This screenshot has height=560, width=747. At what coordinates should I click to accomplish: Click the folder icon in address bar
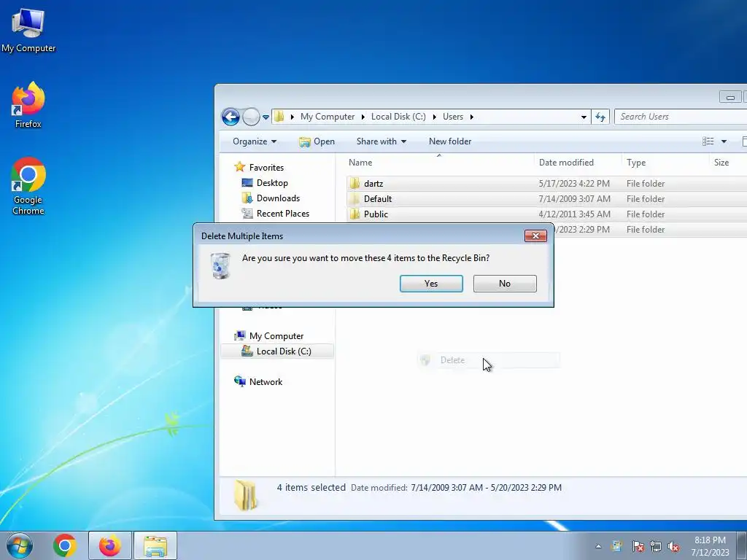(279, 117)
